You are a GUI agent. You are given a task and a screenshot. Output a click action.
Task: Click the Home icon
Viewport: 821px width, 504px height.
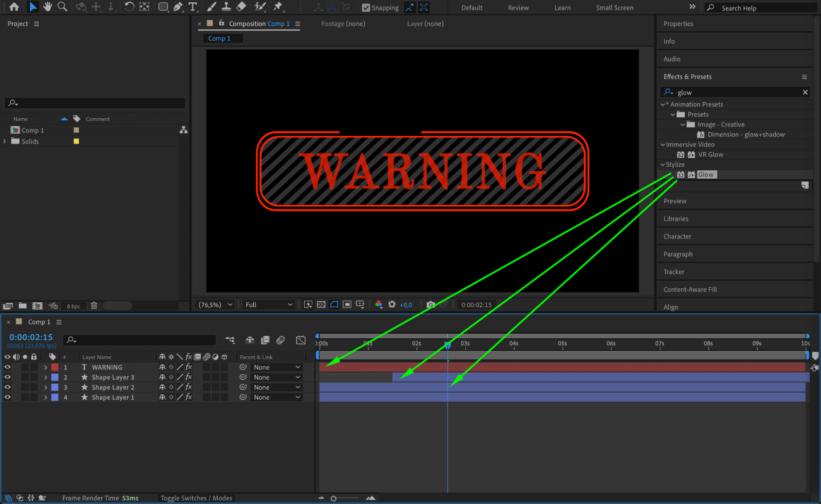[14, 7]
